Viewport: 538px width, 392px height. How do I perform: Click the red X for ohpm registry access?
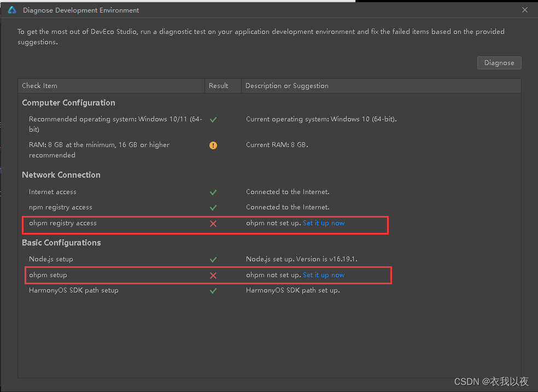click(213, 224)
